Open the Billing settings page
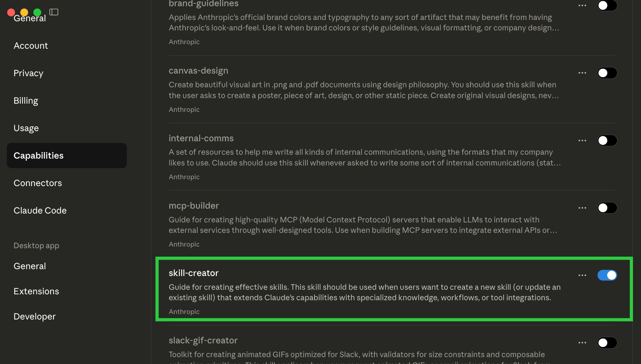Image resolution: width=641 pixels, height=364 pixels. (26, 101)
